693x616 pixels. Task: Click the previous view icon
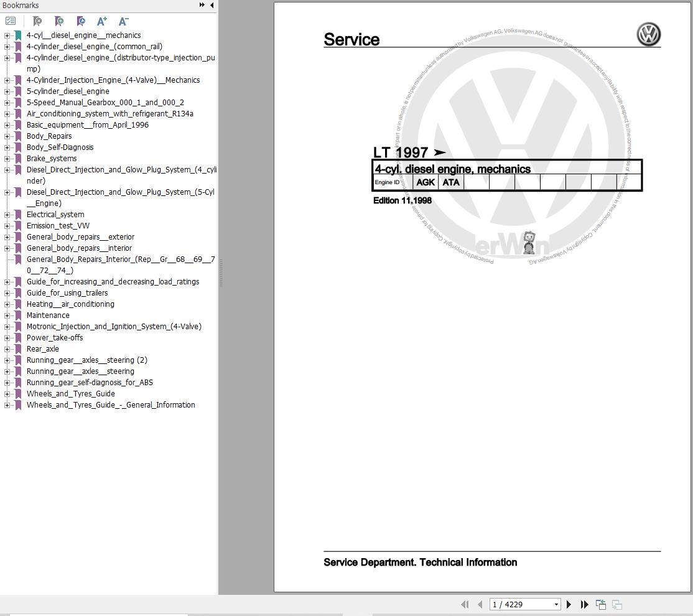click(601, 604)
